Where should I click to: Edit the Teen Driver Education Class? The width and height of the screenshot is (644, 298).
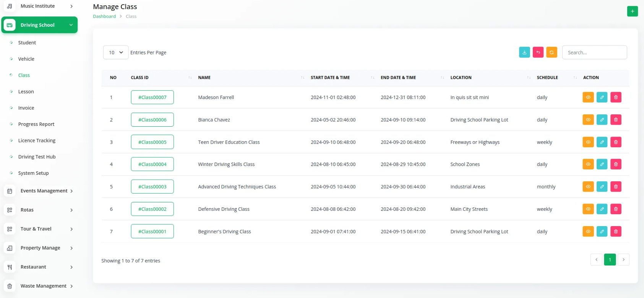coord(602,142)
